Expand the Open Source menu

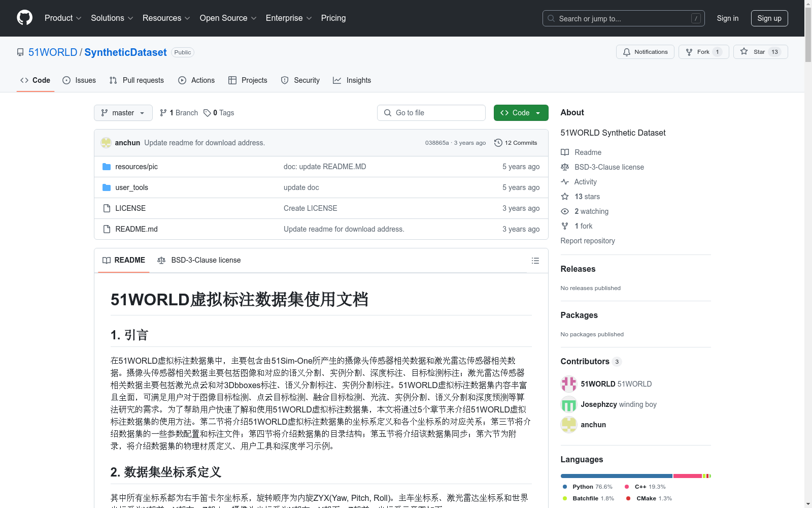coord(228,18)
